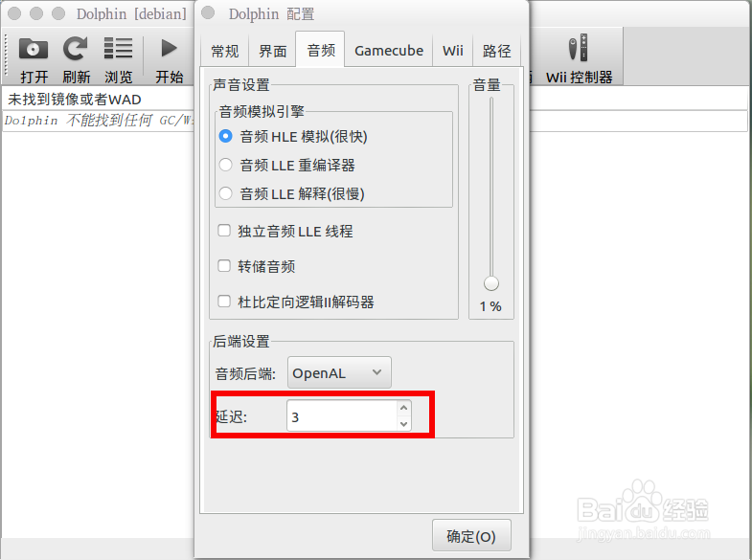The width and height of the screenshot is (752, 560).
Task: Switch to the Gamecube tab
Action: point(389,51)
